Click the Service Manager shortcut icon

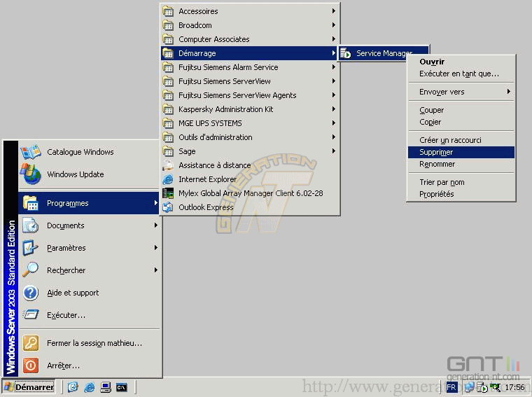point(345,53)
